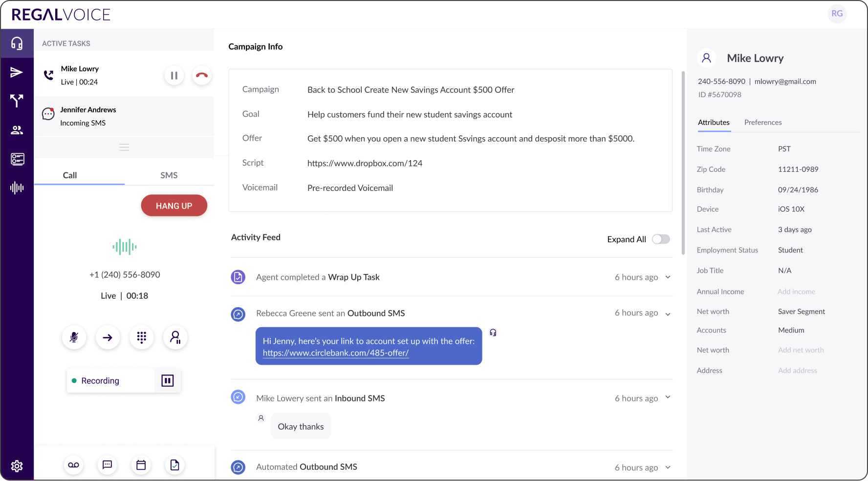Click the Time Zone value PST
Viewport: 868px width, 481px height.
(x=784, y=149)
